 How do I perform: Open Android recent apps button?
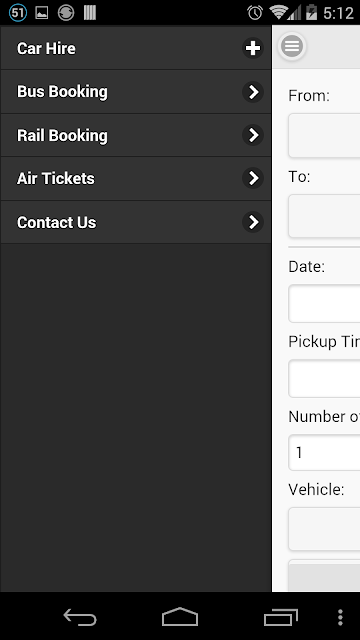[280, 617]
